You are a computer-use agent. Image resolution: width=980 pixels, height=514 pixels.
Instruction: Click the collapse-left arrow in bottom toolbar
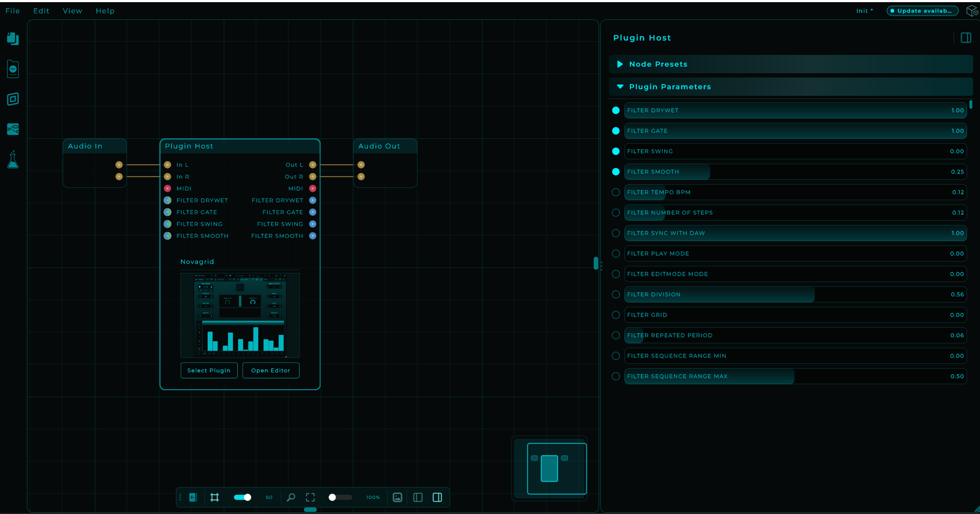[193, 497]
